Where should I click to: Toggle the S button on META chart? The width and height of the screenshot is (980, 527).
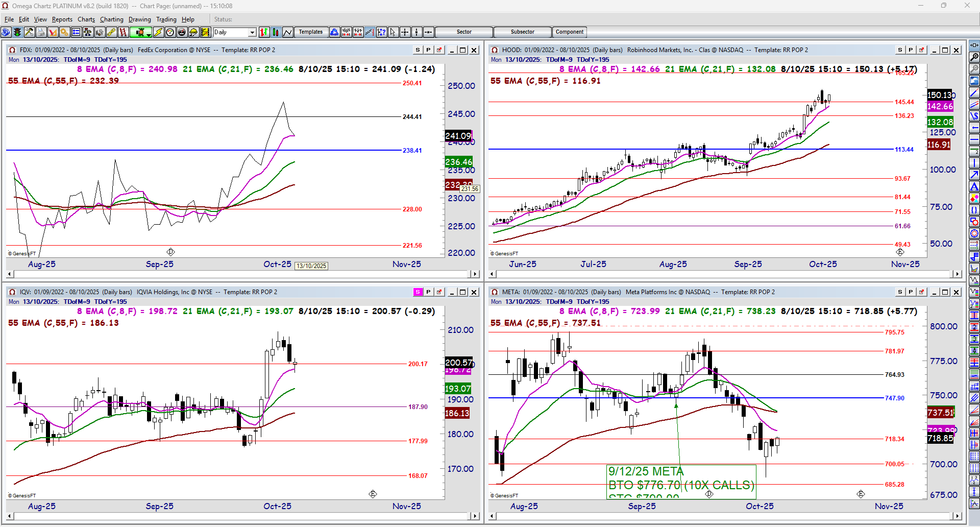[900, 292]
